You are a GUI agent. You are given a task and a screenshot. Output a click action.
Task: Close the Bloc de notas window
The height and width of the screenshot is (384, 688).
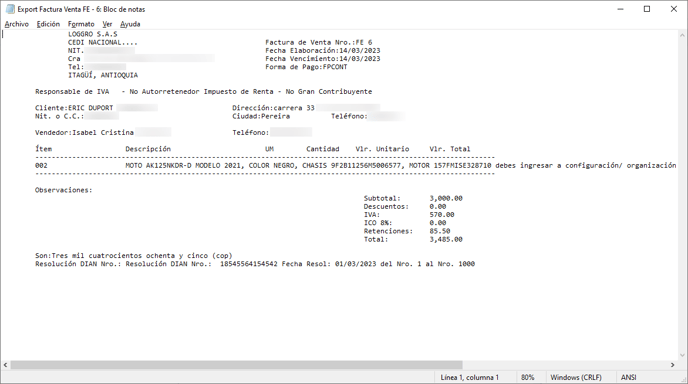coord(674,9)
